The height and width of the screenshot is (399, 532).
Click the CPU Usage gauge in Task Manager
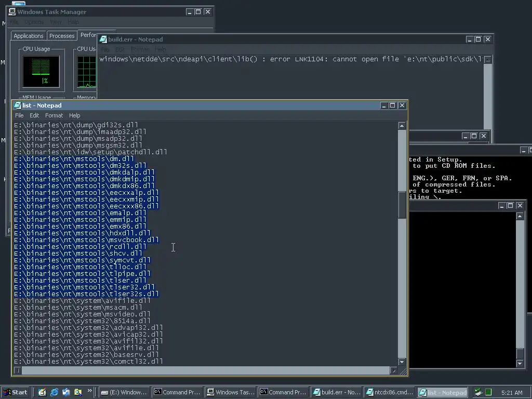41,72
